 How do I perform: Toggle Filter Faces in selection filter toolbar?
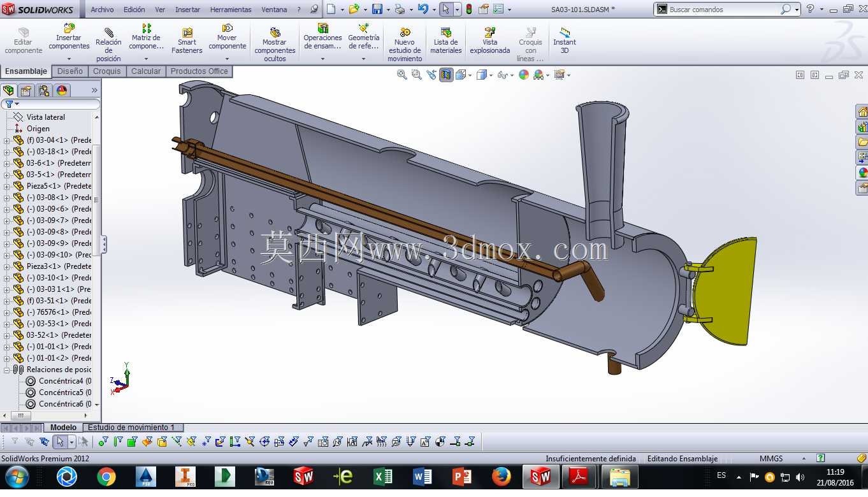(x=132, y=442)
